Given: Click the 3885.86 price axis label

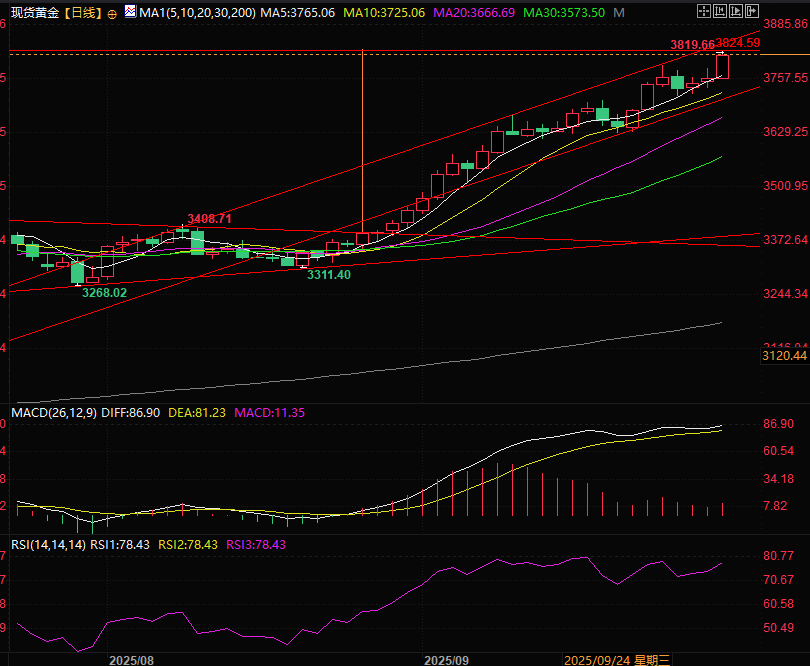Looking at the screenshot, I should (785, 24).
